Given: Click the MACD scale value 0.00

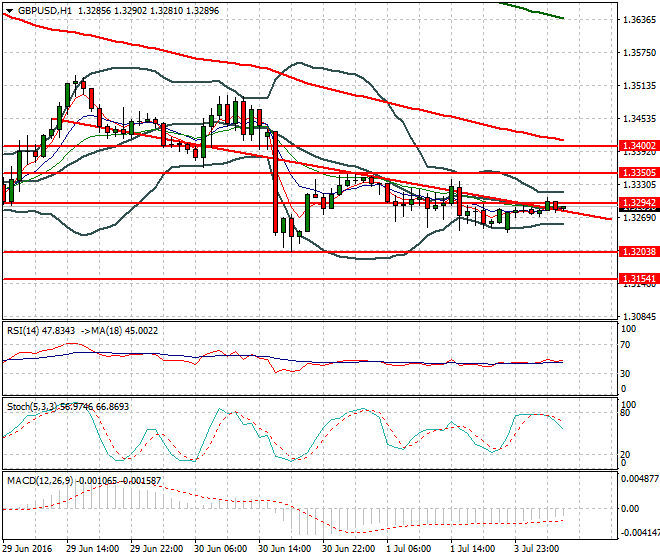Looking at the screenshot, I should click(630, 509).
